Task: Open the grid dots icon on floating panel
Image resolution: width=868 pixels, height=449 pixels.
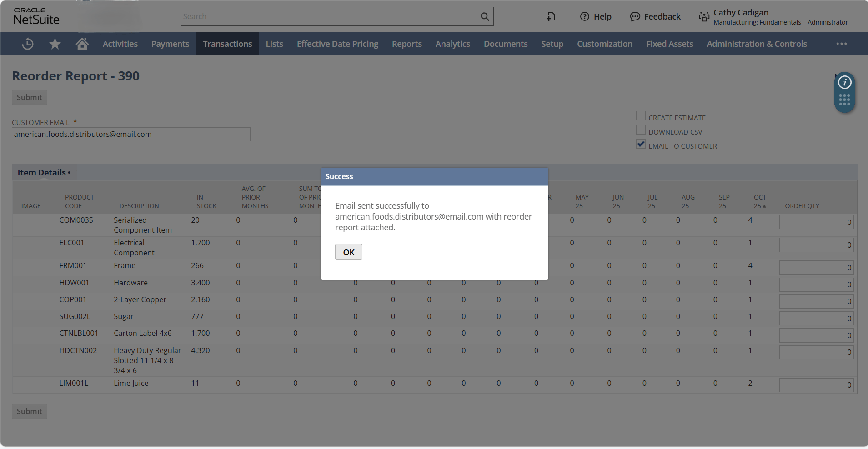Action: [844, 100]
